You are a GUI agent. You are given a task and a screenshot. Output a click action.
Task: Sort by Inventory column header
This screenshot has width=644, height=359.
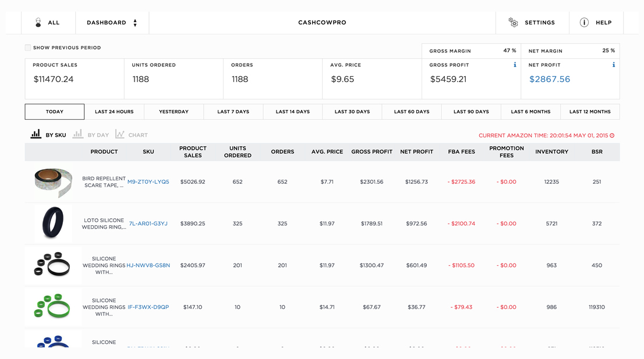(x=551, y=152)
